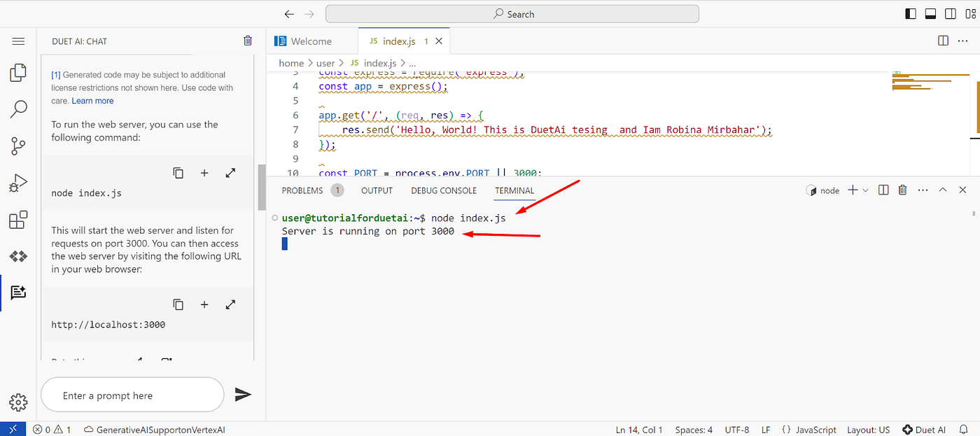This screenshot has width=980, height=436.
Task: Close the terminal panel
Action: point(963,190)
